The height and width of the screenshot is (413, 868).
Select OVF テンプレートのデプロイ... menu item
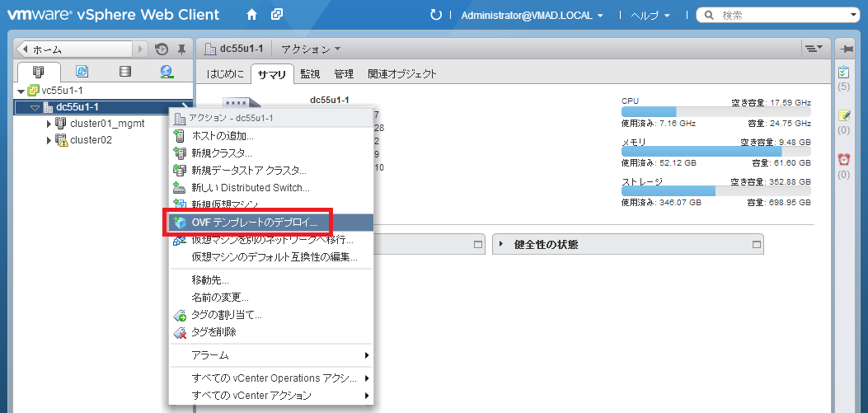(x=271, y=223)
